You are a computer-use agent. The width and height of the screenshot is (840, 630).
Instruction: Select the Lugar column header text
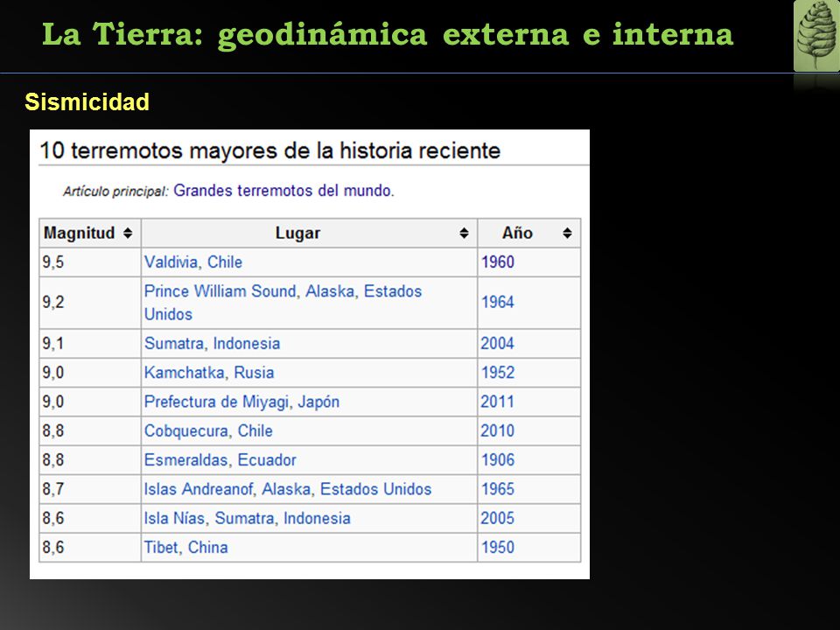297,233
